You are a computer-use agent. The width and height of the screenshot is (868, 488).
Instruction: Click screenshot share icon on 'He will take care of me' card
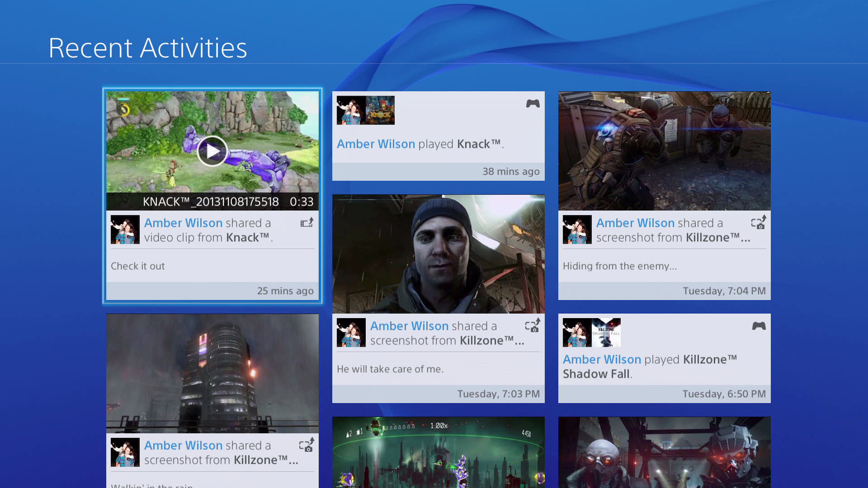[533, 325]
